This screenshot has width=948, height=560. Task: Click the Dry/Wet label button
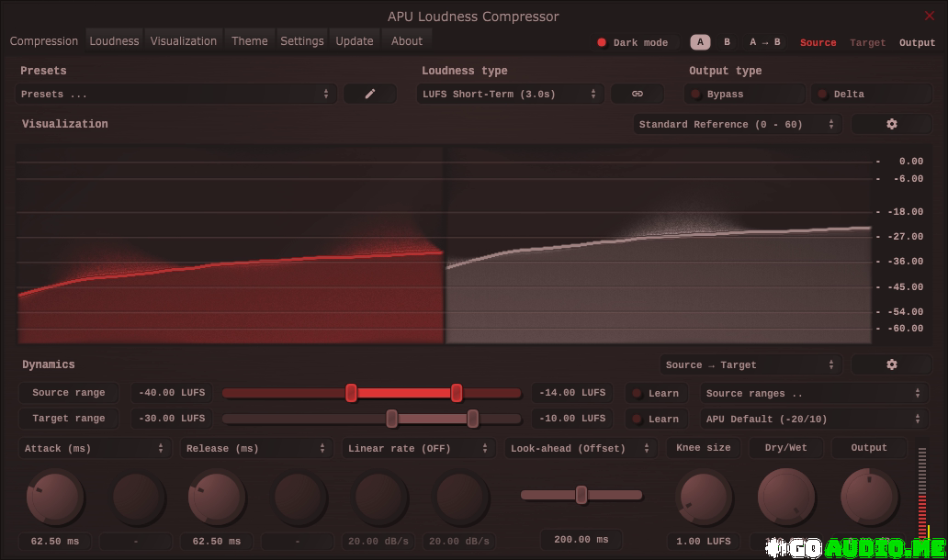[x=786, y=448]
